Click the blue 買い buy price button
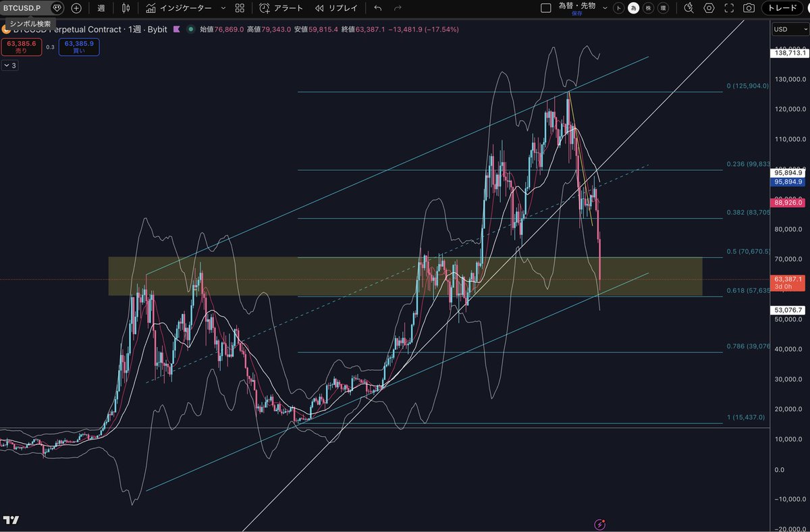 pyautogui.click(x=79, y=47)
